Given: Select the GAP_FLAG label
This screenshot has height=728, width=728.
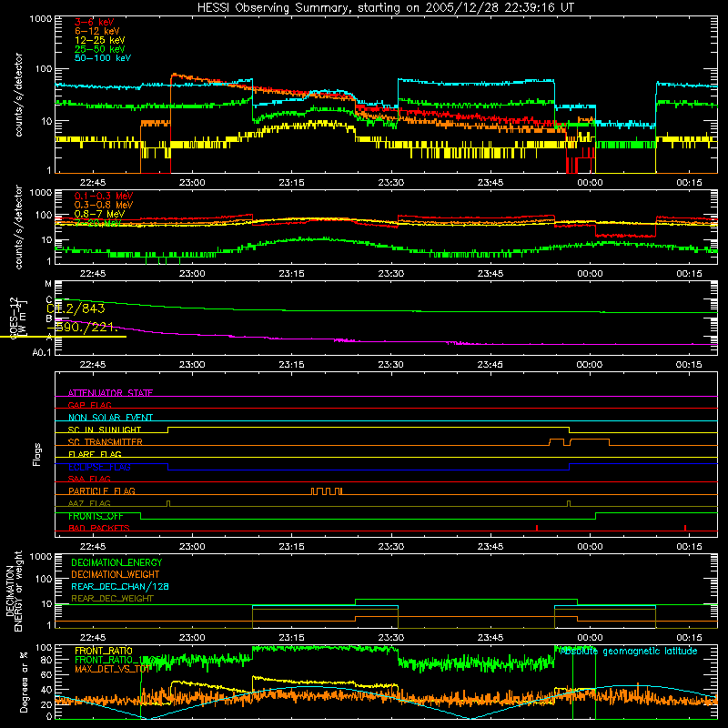Looking at the screenshot, I should [x=89, y=405].
